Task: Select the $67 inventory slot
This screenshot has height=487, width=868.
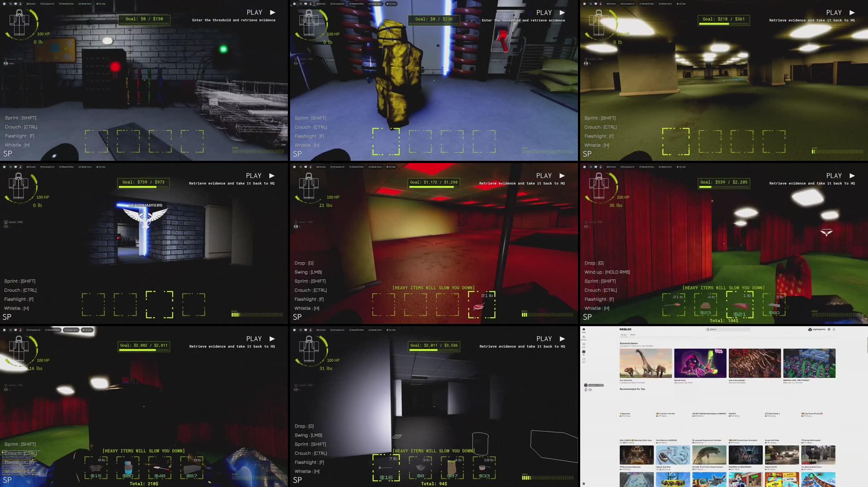Action: 192,468
